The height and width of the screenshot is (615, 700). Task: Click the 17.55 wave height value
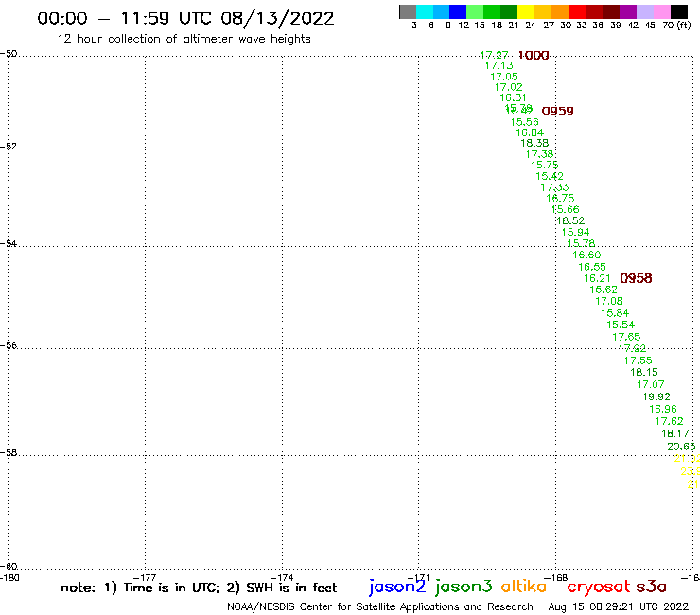639,360
